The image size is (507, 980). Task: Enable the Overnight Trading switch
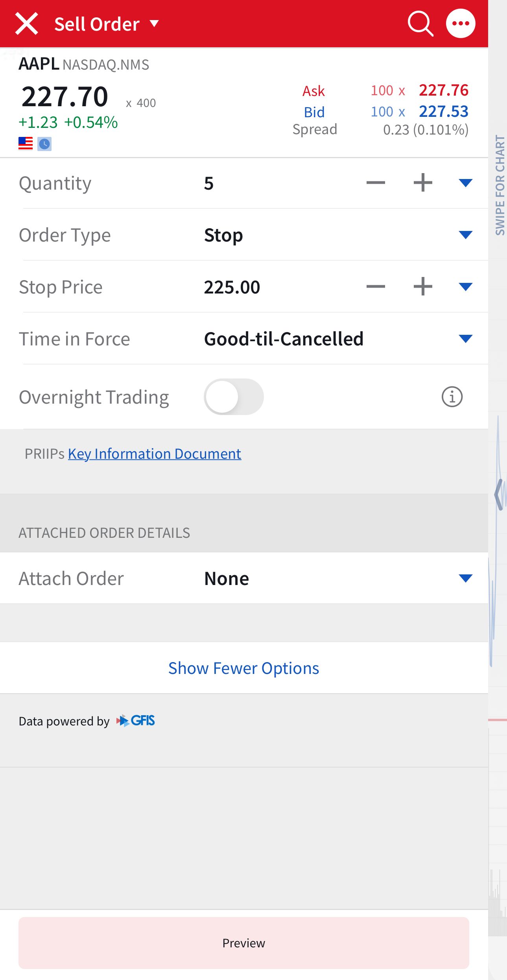click(234, 397)
